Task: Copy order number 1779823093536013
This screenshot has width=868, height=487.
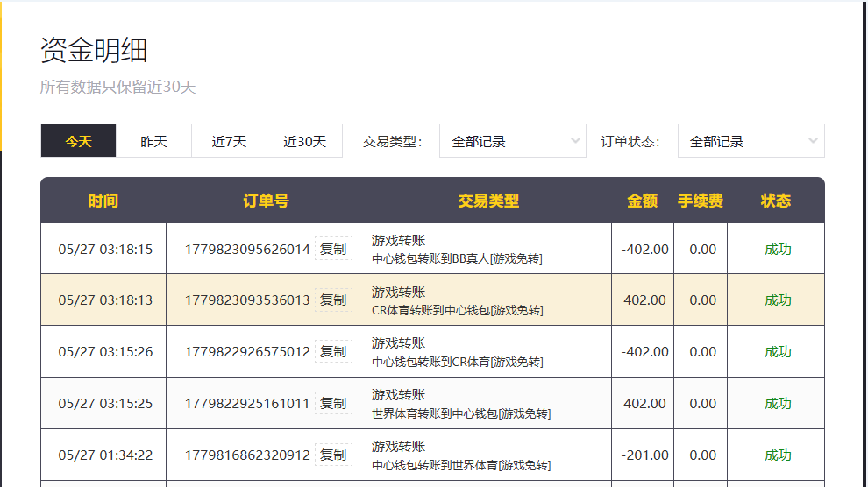Action: [333, 300]
